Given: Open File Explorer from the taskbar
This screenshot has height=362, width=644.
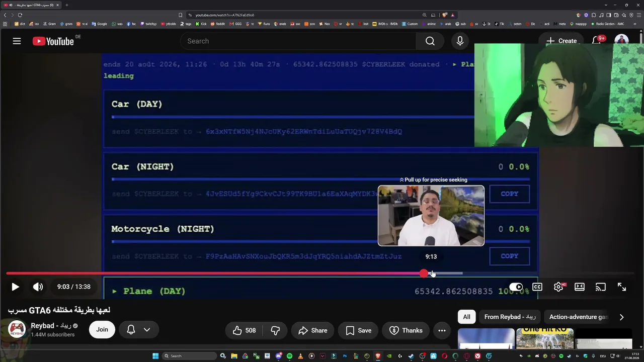Looking at the screenshot, I should tap(234, 356).
